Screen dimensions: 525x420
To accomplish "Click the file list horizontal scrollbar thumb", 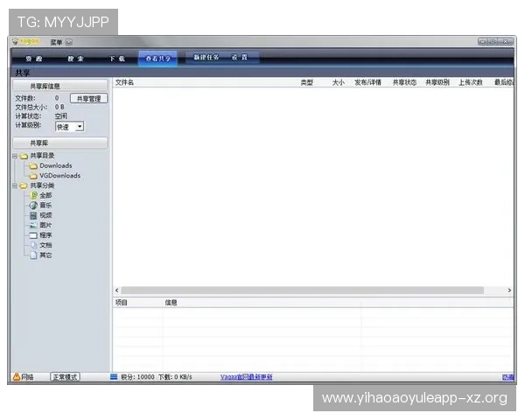I will (x=303, y=290).
